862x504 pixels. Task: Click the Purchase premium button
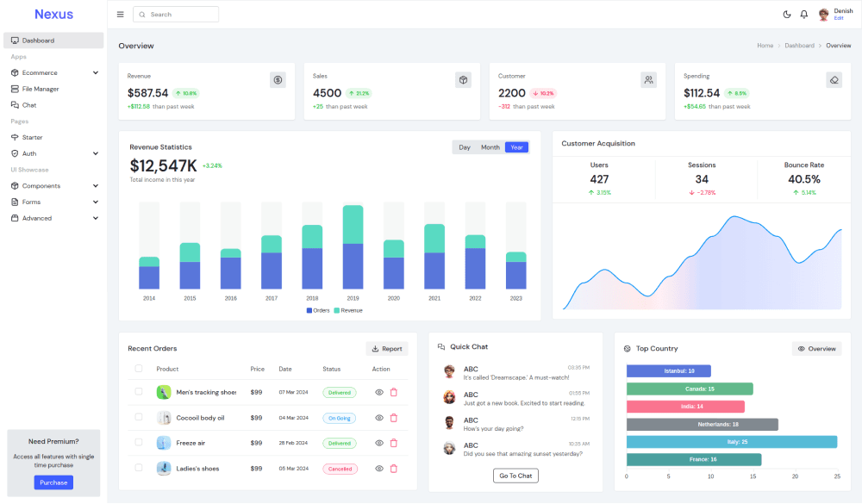tap(53, 482)
